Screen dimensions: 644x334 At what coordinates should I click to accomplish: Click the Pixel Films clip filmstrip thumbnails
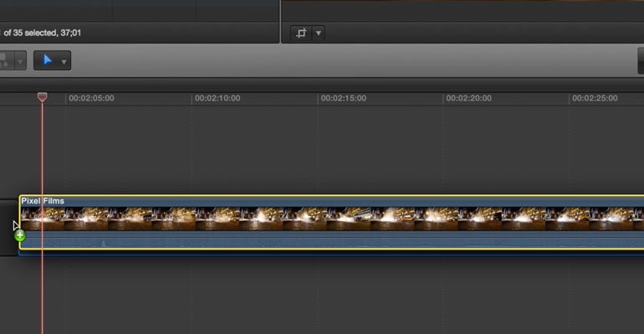332,218
